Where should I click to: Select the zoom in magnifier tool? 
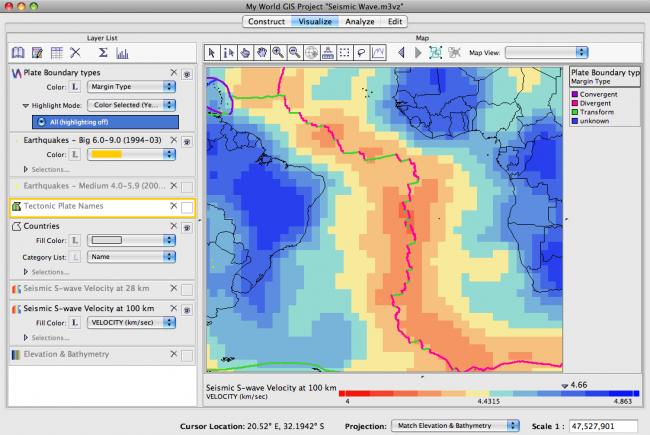click(279, 52)
